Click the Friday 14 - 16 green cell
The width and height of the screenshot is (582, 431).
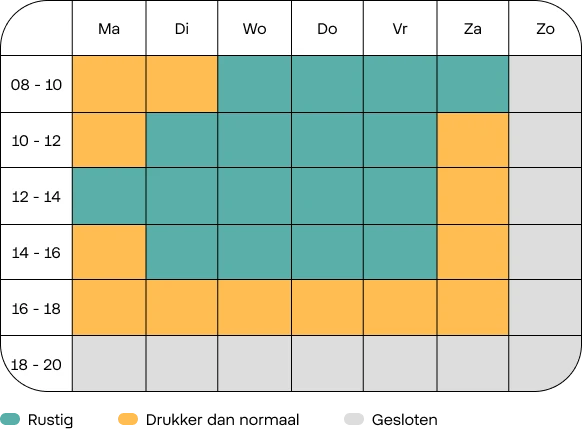(x=400, y=252)
